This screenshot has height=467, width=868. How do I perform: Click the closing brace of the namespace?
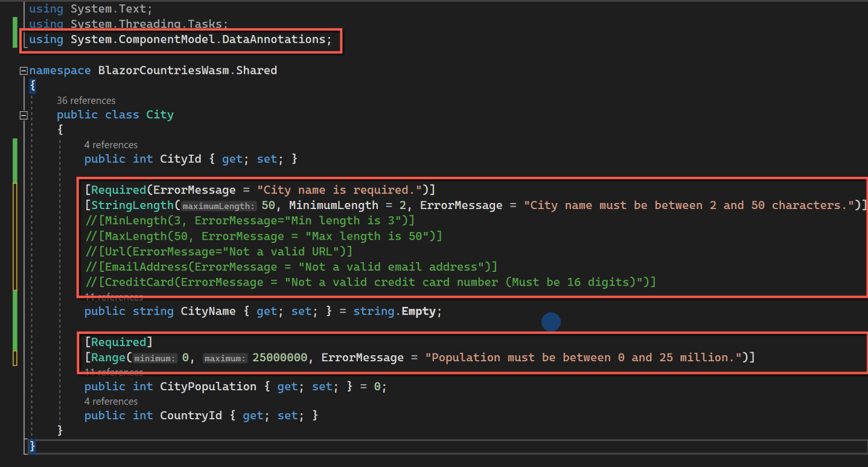(x=32, y=446)
